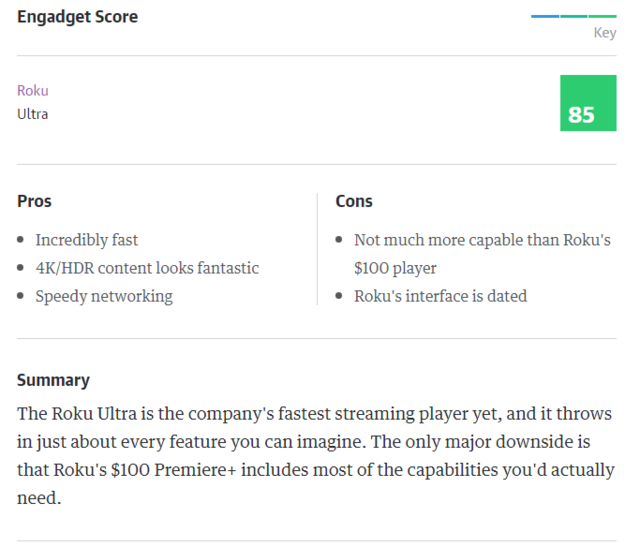Click the 'Incredibly fast' pro item
Screen dimensions: 640x547
[x=87, y=240]
